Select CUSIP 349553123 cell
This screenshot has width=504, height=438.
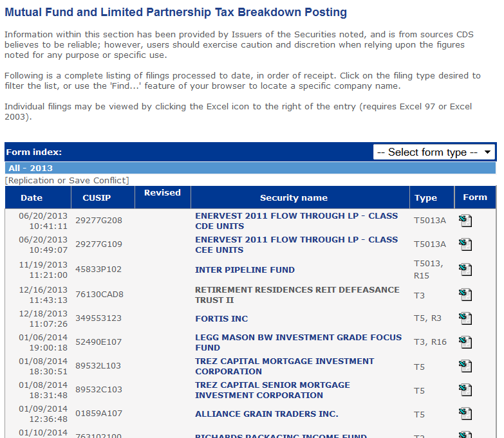tap(98, 318)
